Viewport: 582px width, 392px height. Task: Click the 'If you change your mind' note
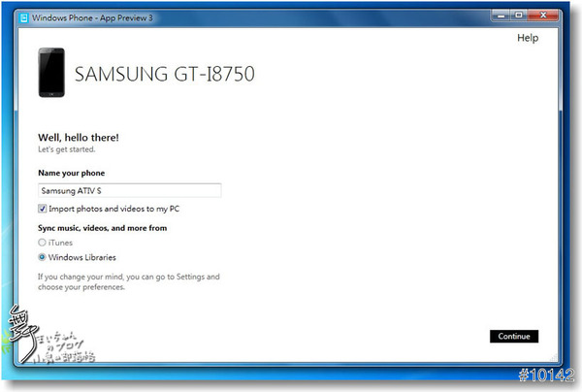coord(128,281)
